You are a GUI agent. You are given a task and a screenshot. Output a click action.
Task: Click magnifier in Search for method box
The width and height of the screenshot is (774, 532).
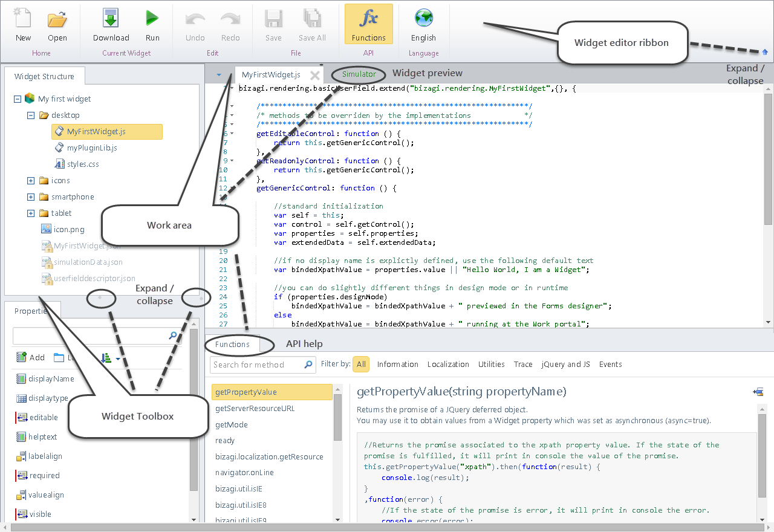[x=308, y=365]
